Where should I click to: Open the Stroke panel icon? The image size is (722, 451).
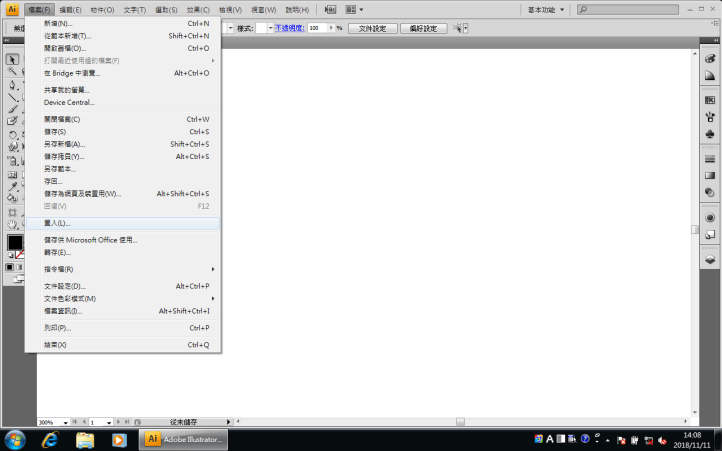point(710,159)
